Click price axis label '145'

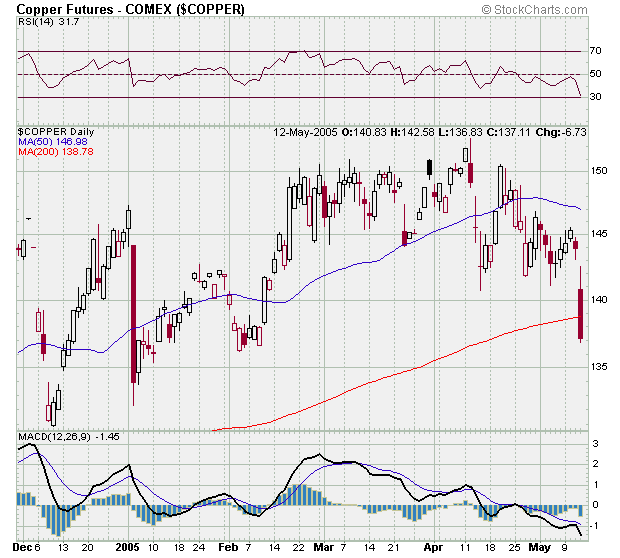click(599, 234)
